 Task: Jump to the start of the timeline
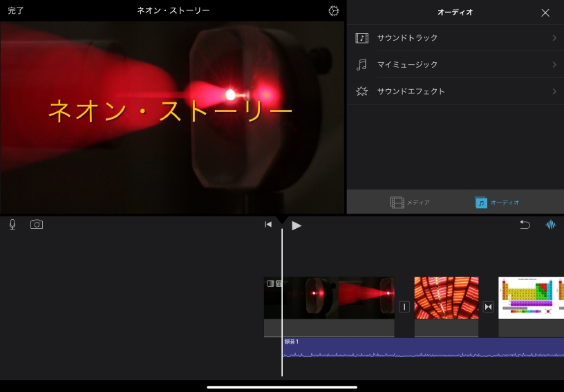268,225
